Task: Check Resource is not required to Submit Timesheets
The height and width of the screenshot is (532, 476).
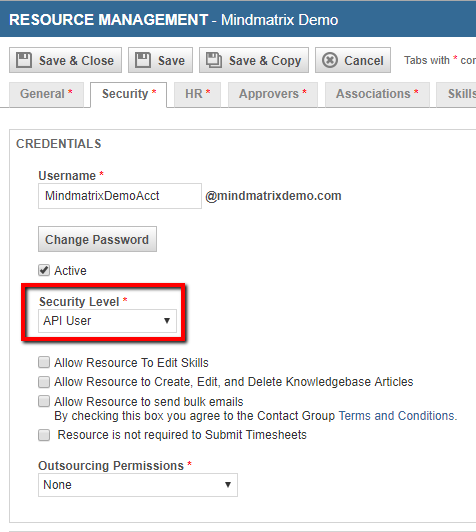Action: 44,435
